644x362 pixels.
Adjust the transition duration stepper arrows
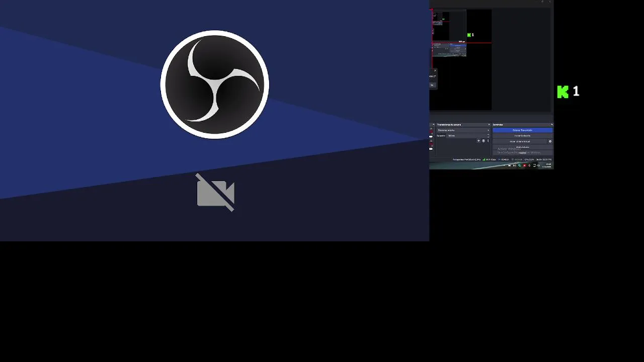coord(488,136)
